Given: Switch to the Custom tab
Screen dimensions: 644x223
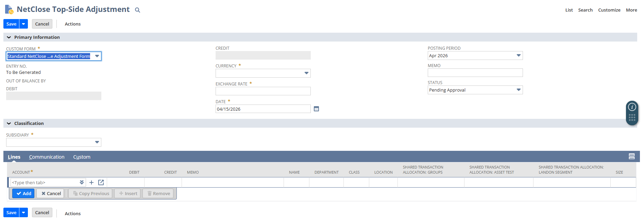Looking at the screenshot, I should (82, 157).
